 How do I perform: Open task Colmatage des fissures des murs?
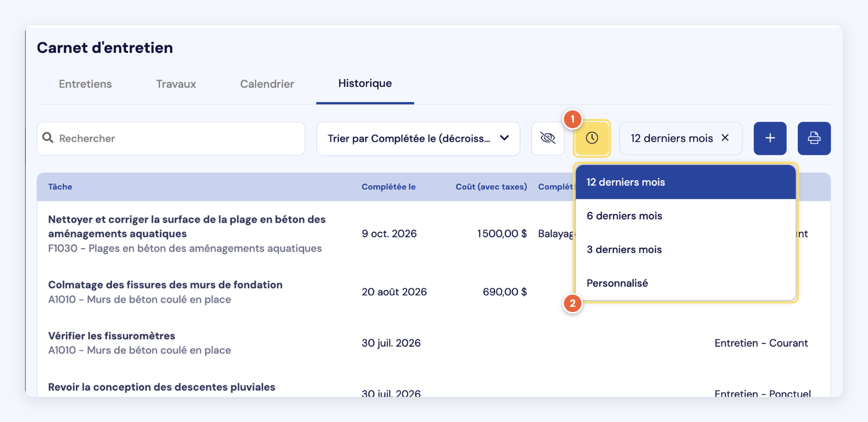pos(165,285)
